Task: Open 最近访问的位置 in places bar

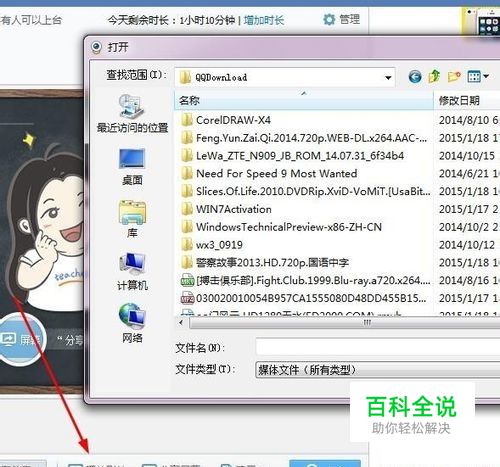Action: (132, 113)
